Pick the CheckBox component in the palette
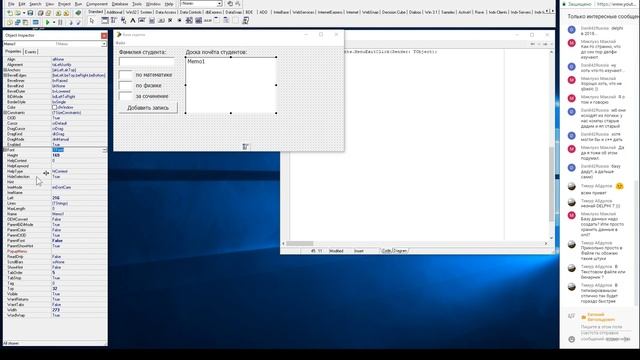The image size is (640, 360). point(170,21)
